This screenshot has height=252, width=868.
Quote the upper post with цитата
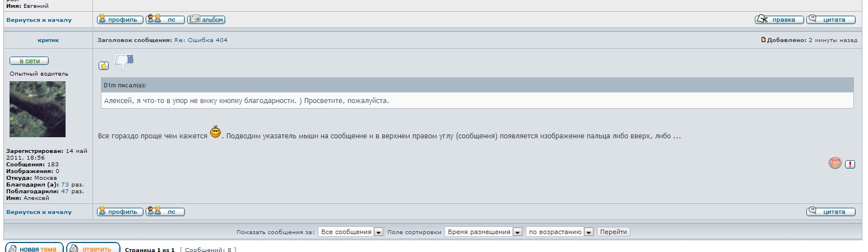pyautogui.click(x=830, y=20)
